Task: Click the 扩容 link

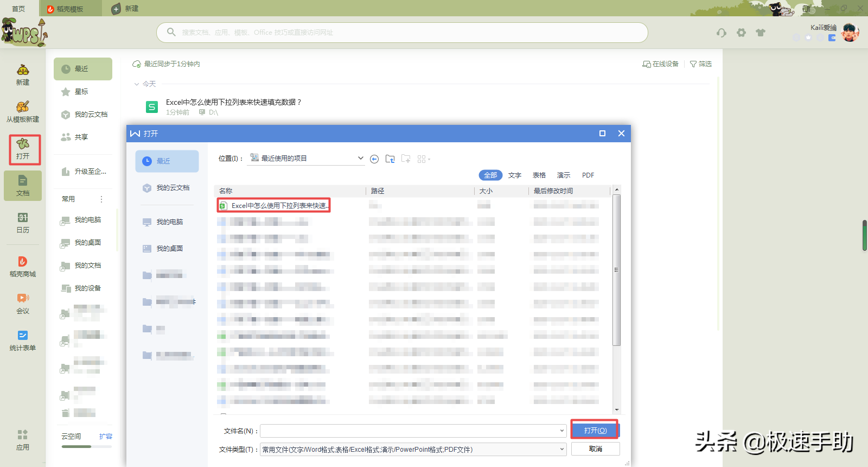Action: pyautogui.click(x=106, y=436)
